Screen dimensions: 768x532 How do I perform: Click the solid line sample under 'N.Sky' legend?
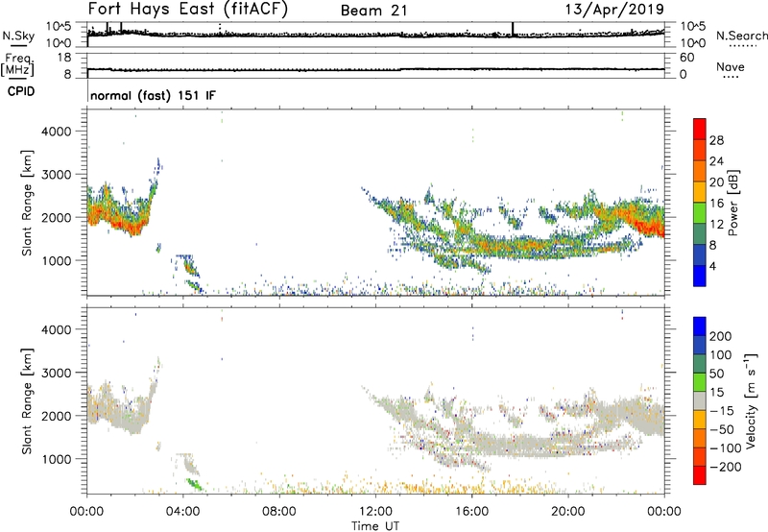tap(18, 45)
